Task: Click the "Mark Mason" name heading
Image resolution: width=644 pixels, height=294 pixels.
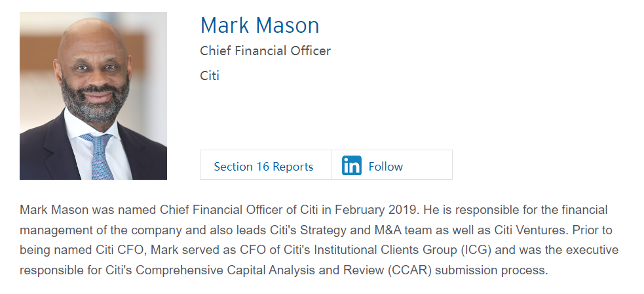Action: pyautogui.click(x=259, y=26)
